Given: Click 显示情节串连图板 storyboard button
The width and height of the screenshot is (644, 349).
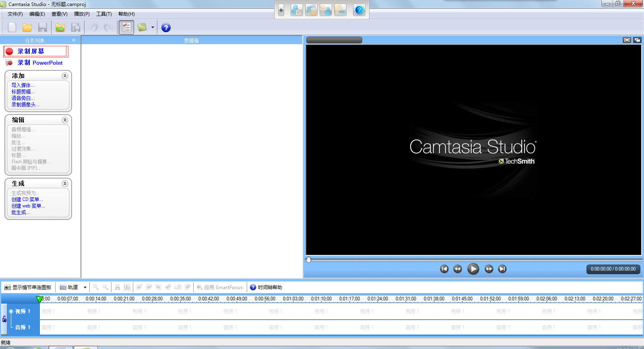Looking at the screenshot, I should pos(28,287).
